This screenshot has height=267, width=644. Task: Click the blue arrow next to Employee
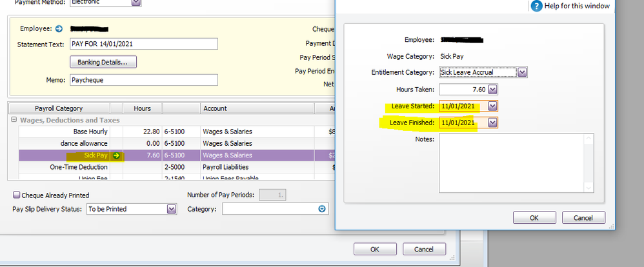click(x=59, y=29)
